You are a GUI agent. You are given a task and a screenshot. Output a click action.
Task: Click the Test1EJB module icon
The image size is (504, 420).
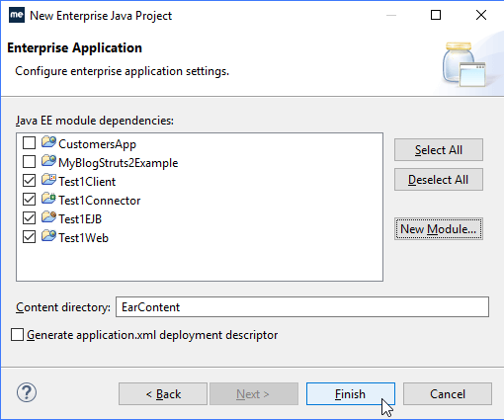point(48,217)
